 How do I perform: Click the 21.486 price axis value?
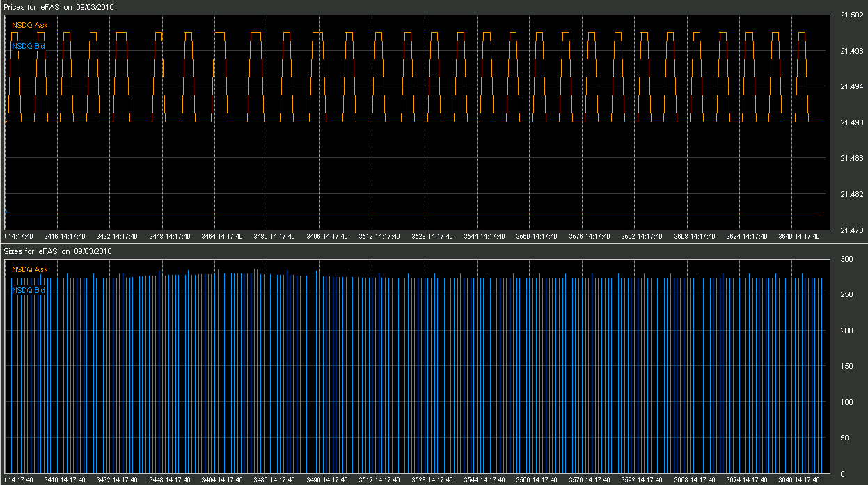pos(852,159)
